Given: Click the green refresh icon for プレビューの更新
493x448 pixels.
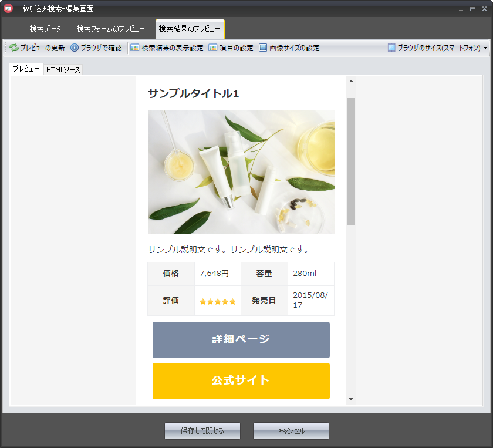Looking at the screenshot, I should (x=14, y=48).
